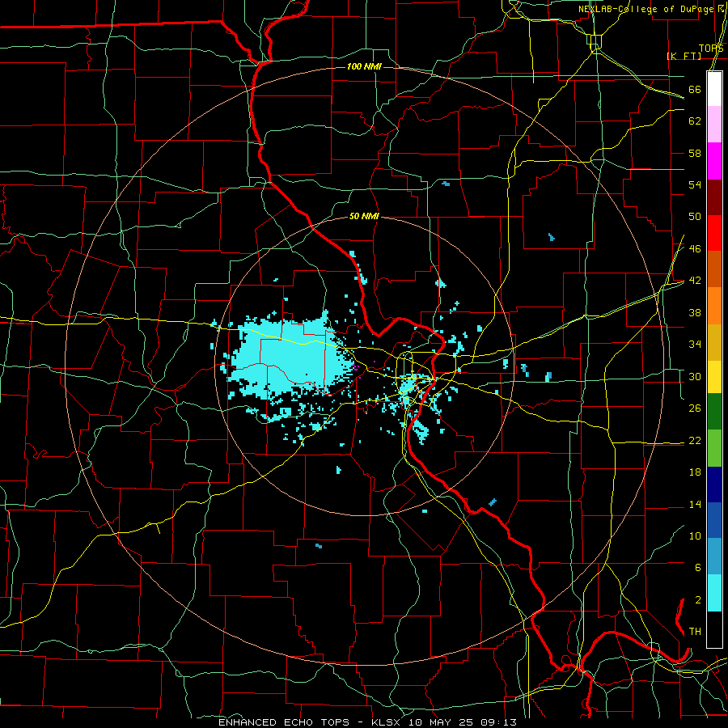Click the gold swatch in the legend

point(714,342)
